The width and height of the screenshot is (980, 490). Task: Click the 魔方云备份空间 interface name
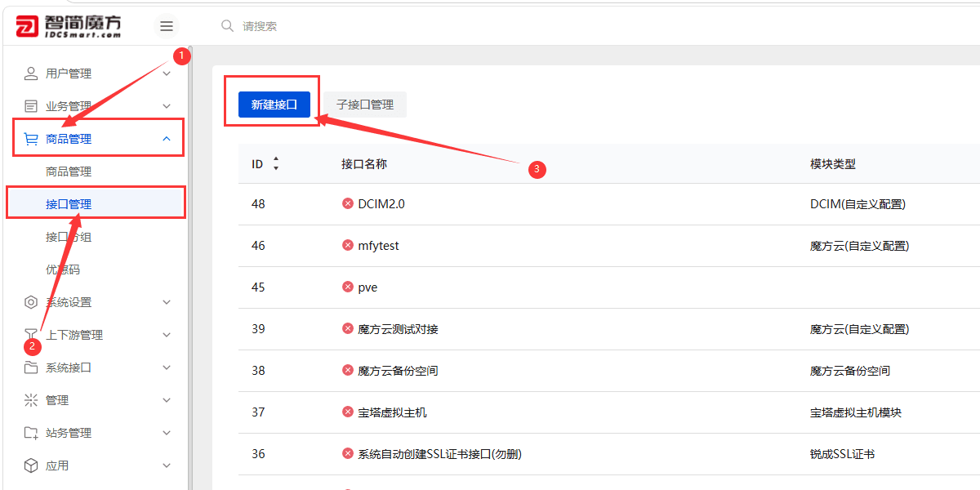(398, 371)
